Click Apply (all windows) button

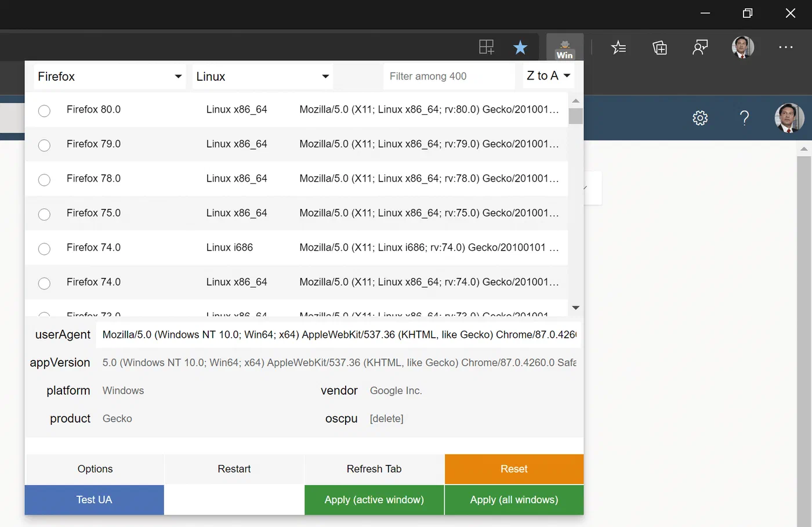coord(514,500)
